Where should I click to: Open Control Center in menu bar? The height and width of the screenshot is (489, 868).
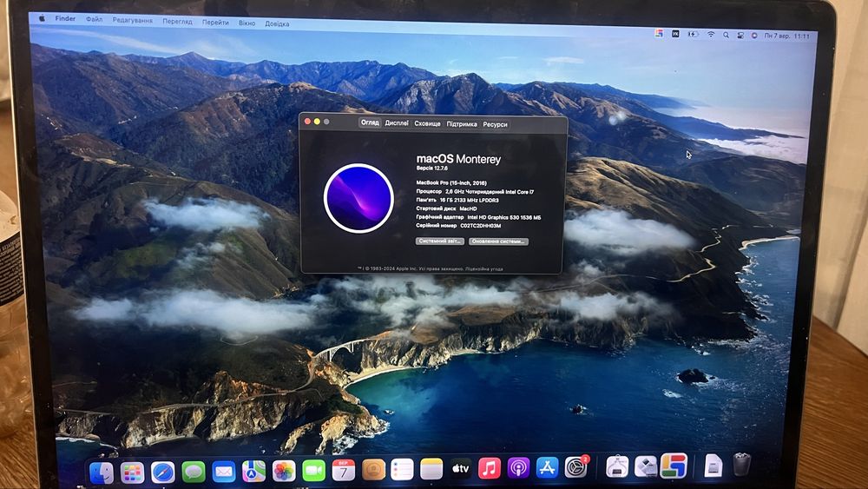pos(740,36)
